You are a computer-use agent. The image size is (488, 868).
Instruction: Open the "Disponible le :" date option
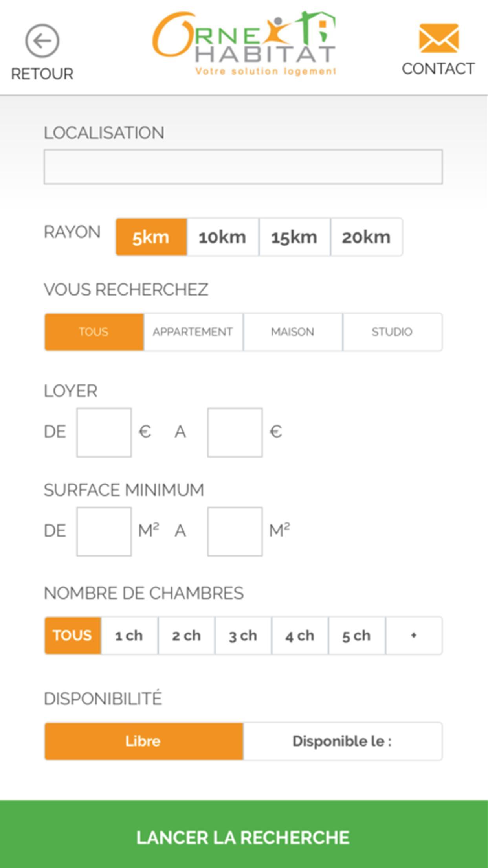coord(342,741)
